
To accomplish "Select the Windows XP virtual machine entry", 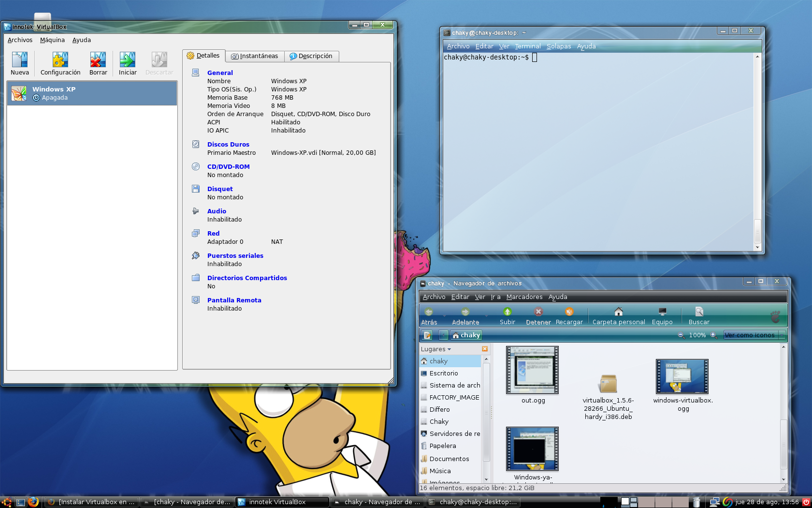I will [x=92, y=93].
